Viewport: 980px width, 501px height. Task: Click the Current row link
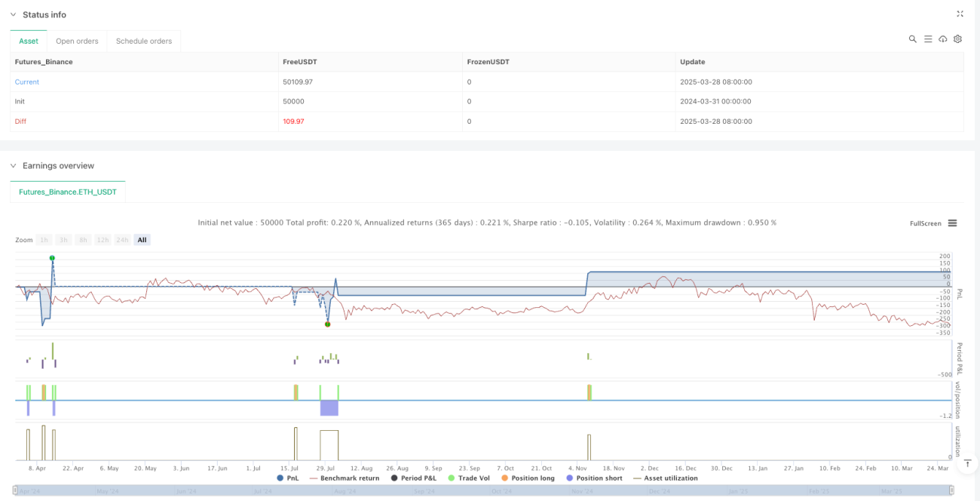click(27, 81)
